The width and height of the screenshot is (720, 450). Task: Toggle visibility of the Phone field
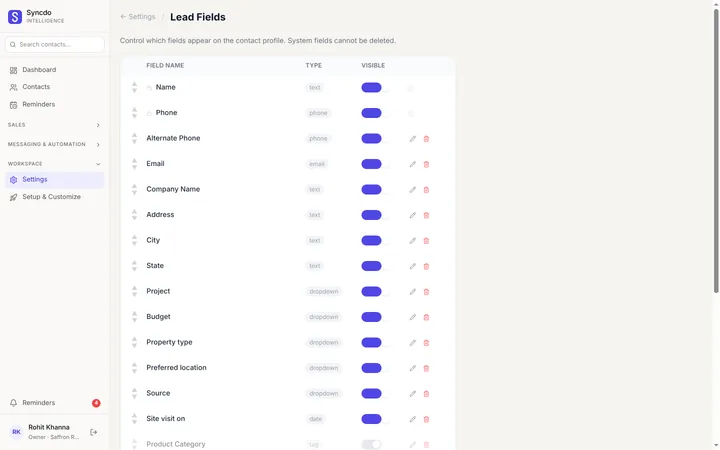[371, 113]
